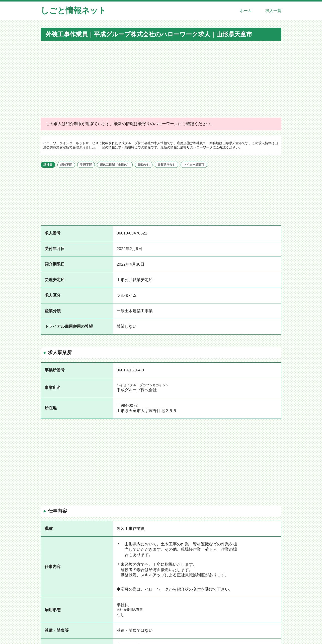This screenshot has width=322, height=644.
Task: Click the office name 山形公共職業安定所
Action: tap(135, 280)
